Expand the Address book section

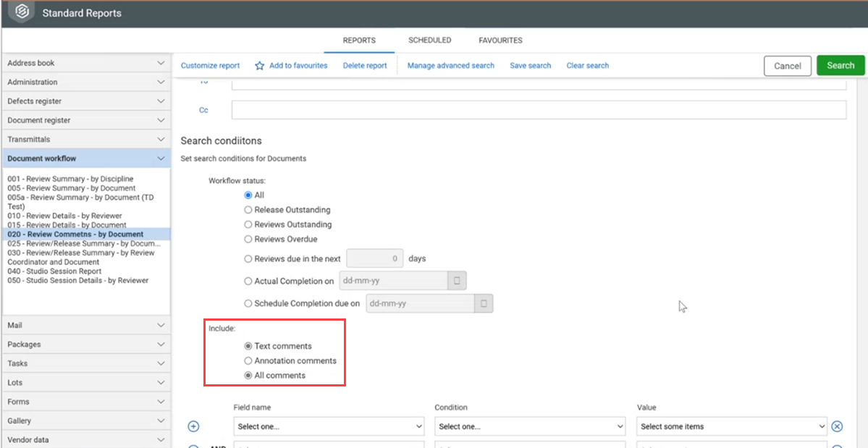point(86,63)
